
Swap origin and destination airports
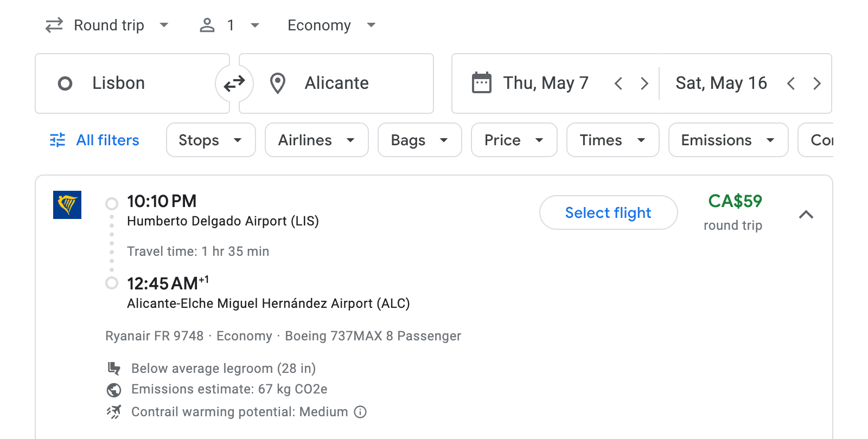[x=234, y=83]
